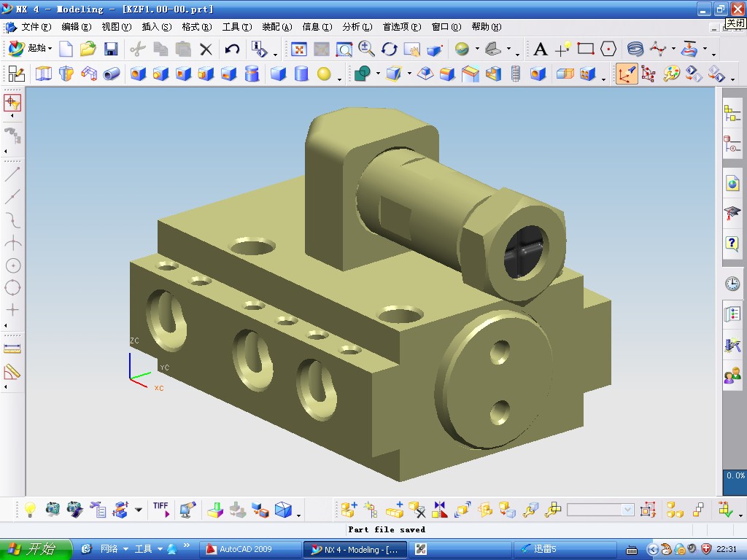Click the Fit view icon
Screen dimensions: 747x560
(298, 49)
